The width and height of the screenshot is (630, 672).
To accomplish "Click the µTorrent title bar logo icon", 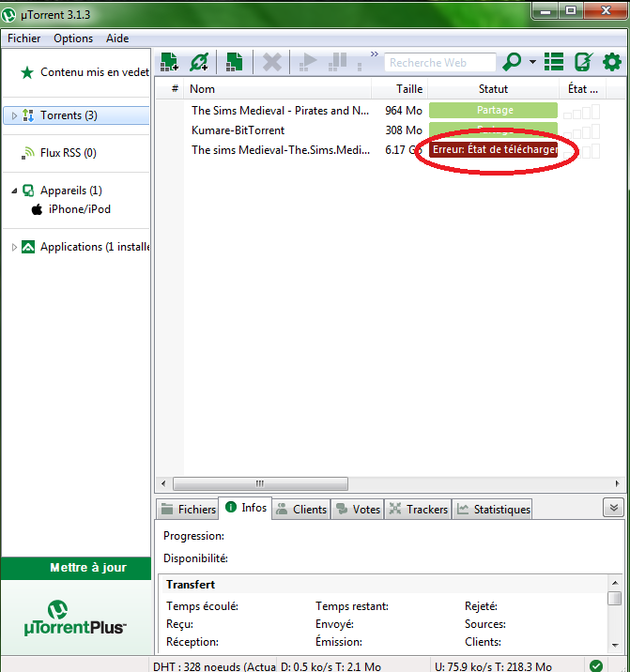I will point(8,15).
